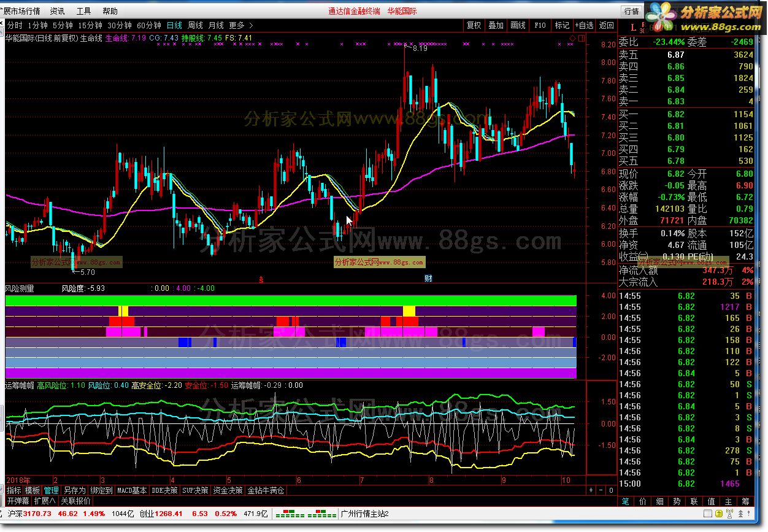Image resolution: width=768 pixels, height=532 pixels.
Task: Select the 管理 bottom tab
Action: point(52,490)
